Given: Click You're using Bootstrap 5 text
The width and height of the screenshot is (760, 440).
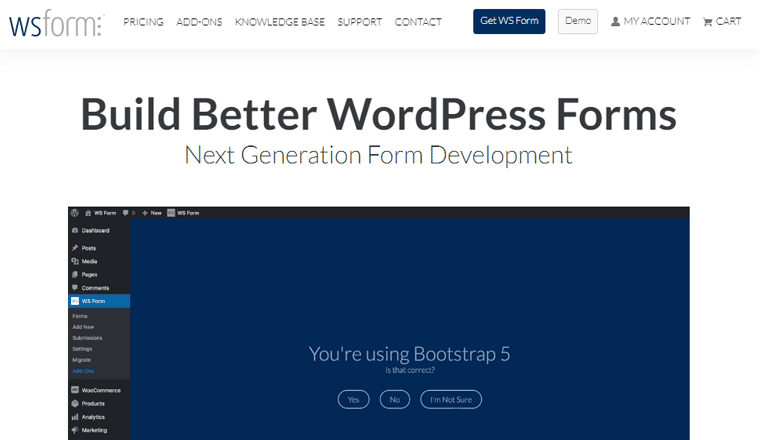Looking at the screenshot, I should [x=410, y=354].
